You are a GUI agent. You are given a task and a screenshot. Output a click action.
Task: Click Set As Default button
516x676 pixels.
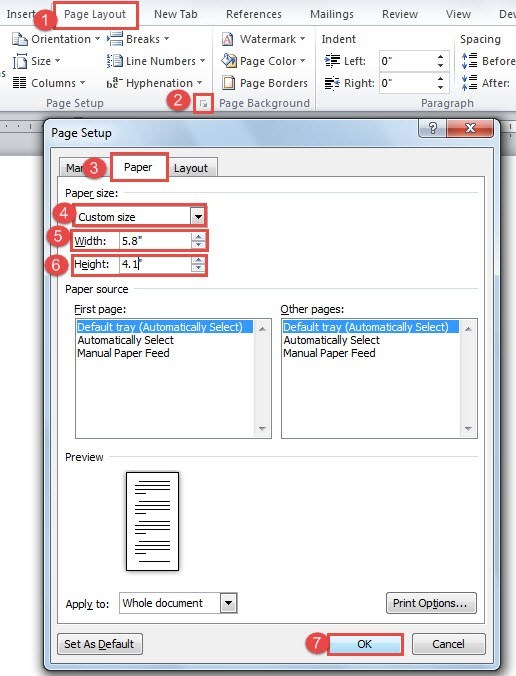100,644
